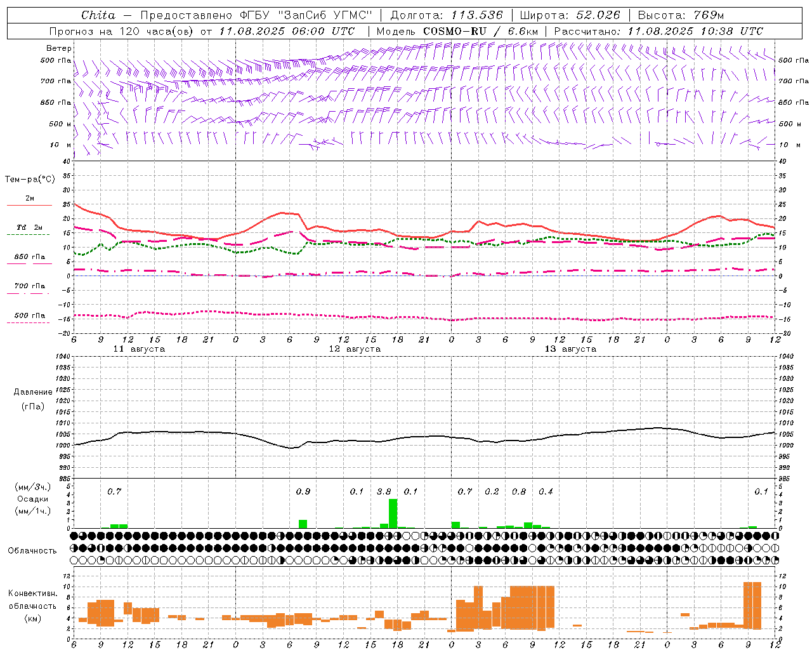This screenshot has height=650, width=812.
Task: Click the precipitation value "0.8"
Action: [x=519, y=491]
